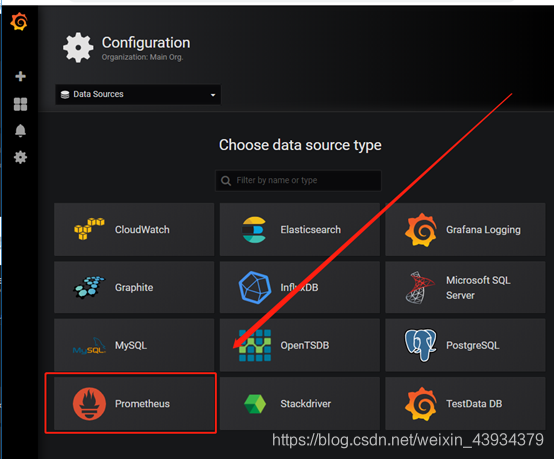This screenshot has width=554, height=459.
Task: Click the TestData DB Grafana icon
Action: (x=420, y=404)
